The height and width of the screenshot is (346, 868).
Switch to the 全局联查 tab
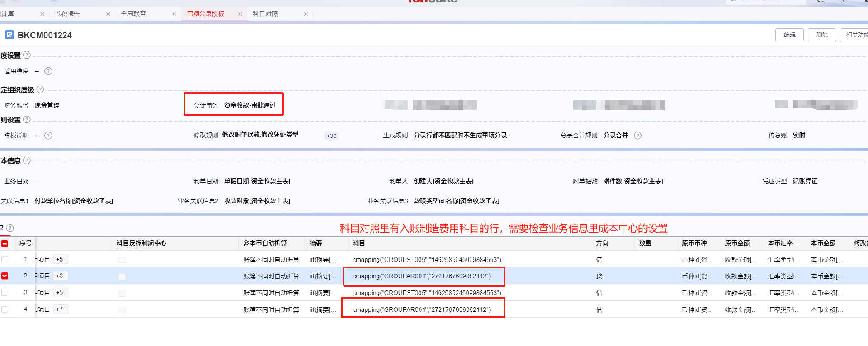click(x=133, y=14)
